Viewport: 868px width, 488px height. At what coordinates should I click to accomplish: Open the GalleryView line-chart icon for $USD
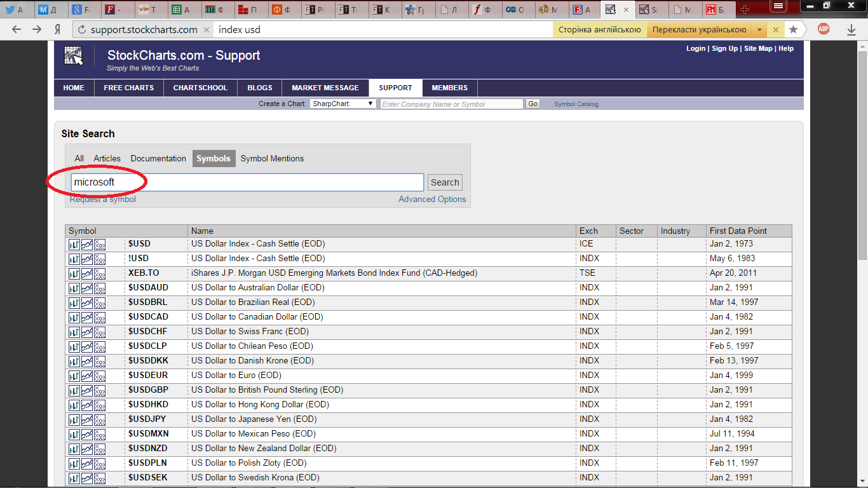[86, 244]
